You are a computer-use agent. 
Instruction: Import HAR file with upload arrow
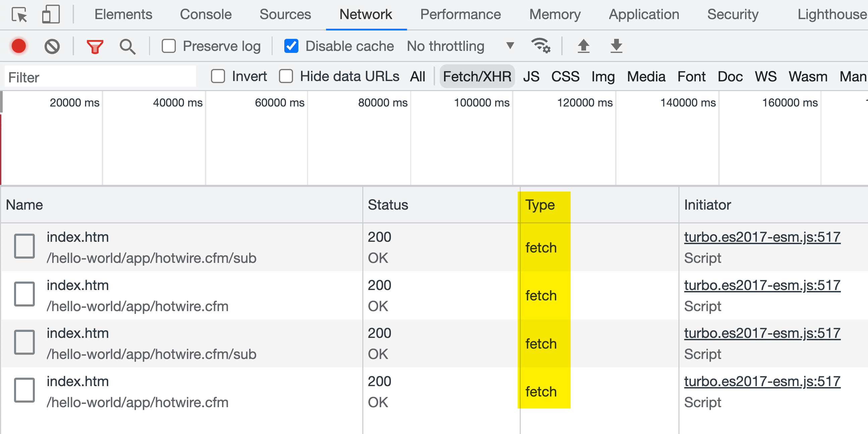point(583,46)
